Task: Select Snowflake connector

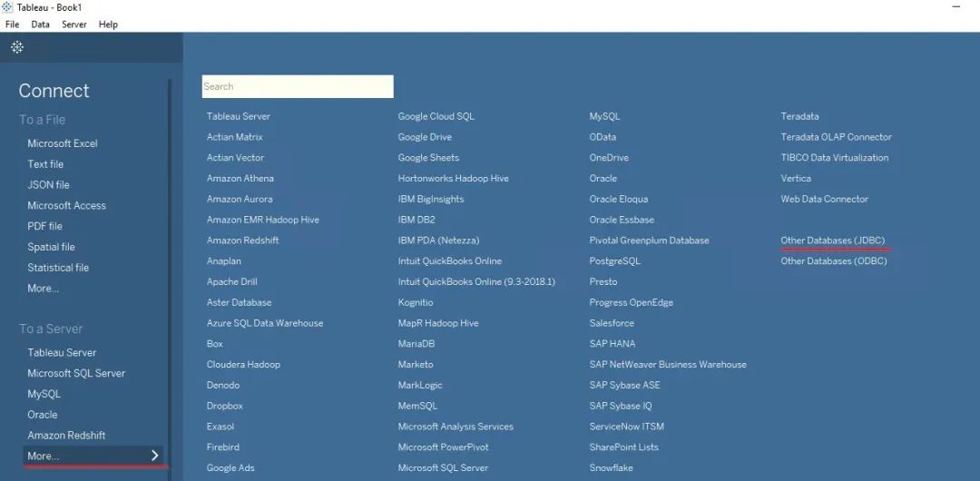Action: click(x=612, y=468)
